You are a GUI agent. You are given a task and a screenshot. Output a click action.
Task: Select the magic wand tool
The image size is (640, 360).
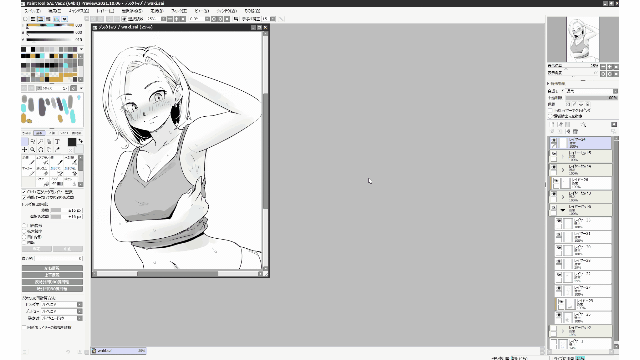(41, 142)
